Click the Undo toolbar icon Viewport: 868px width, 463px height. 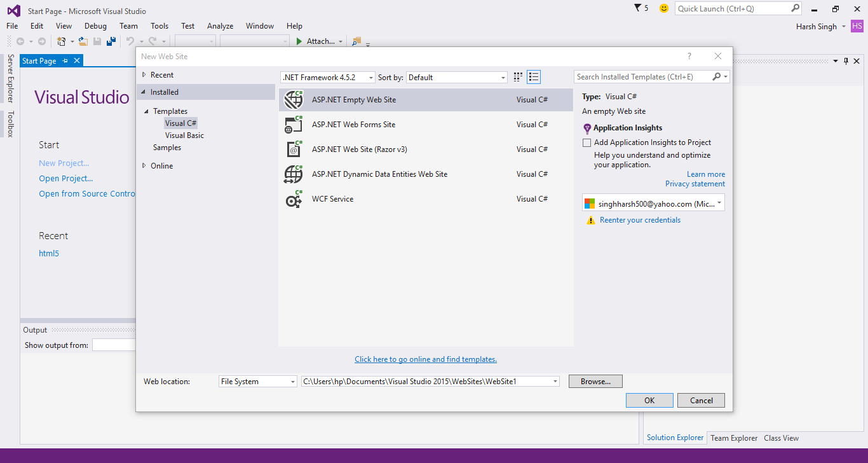(x=130, y=41)
